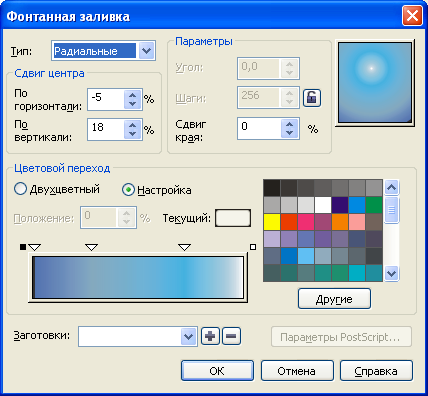Decrease По горизонтали value with down arrow

[x=132, y=104]
